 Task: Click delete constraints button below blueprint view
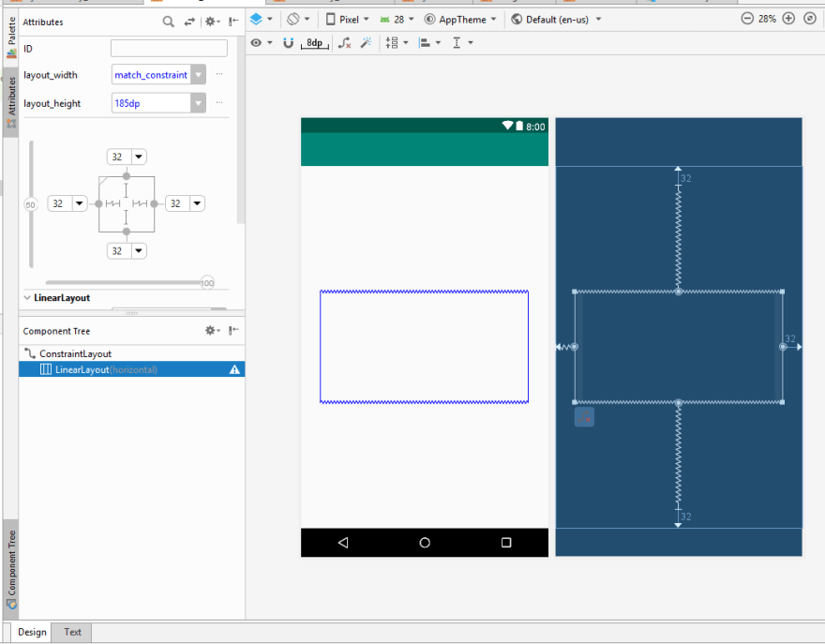584,417
